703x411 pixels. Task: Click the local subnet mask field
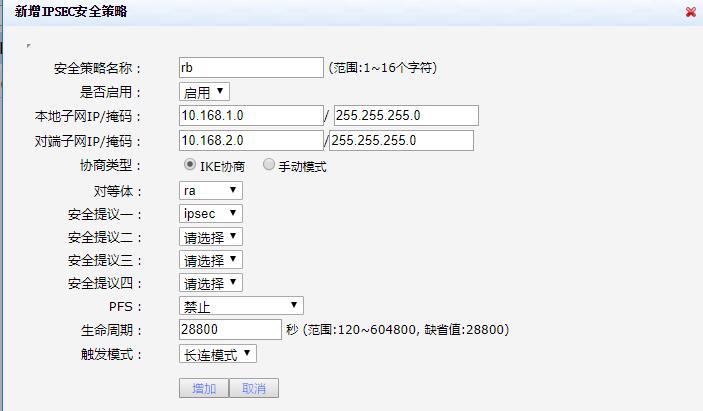406,116
